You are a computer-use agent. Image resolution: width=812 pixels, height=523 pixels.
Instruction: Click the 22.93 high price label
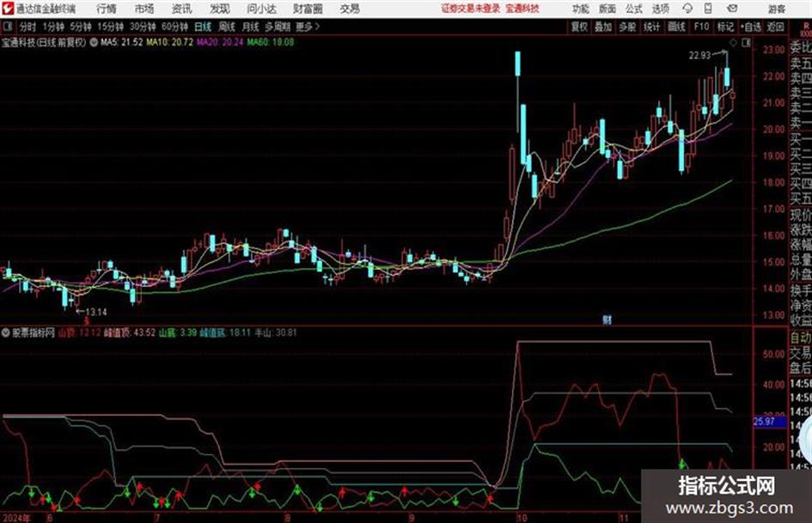coord(699,55)
